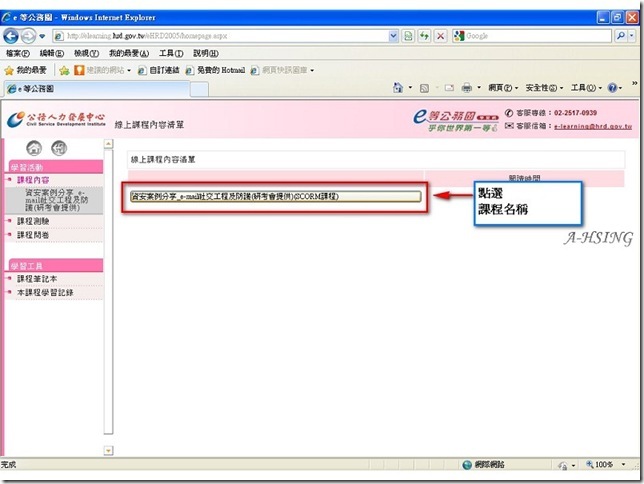Open the 網頁快訊圖庫 dropdown link
Screen dimensions: 644x484
[x=283, y=70]
